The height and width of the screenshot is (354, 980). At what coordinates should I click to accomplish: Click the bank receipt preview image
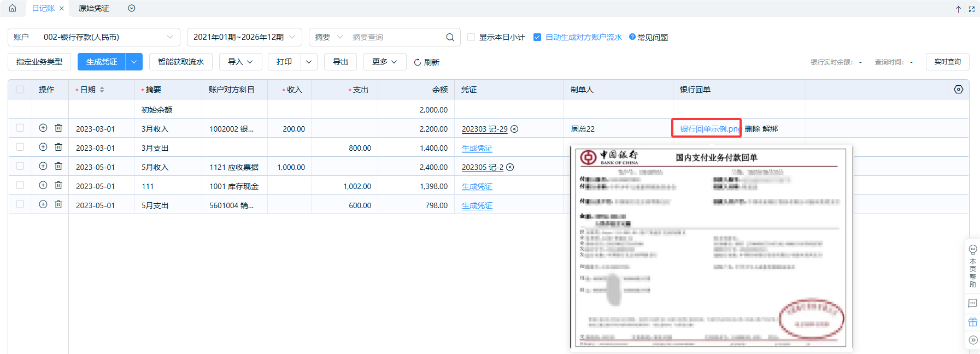(x=711, y=249)
